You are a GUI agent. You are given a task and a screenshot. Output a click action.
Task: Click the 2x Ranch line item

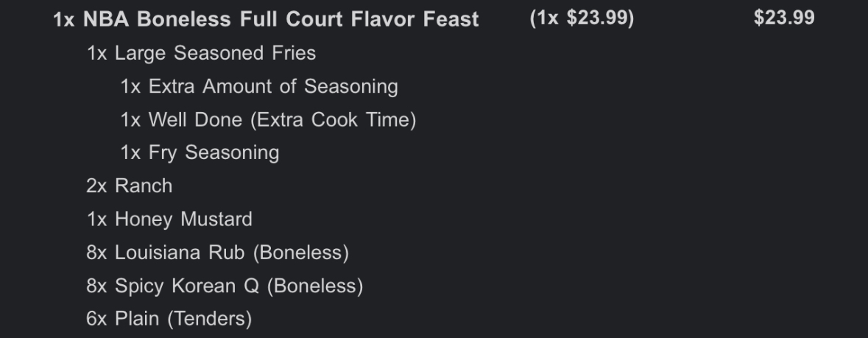click(x=143, y=186)
